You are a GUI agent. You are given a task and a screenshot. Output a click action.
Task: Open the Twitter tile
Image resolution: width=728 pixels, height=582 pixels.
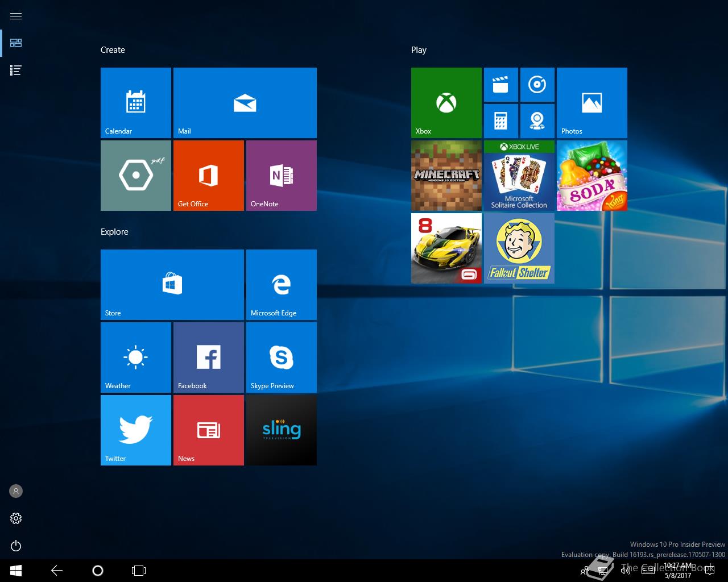pyautogui.click(x=136, y=430)
